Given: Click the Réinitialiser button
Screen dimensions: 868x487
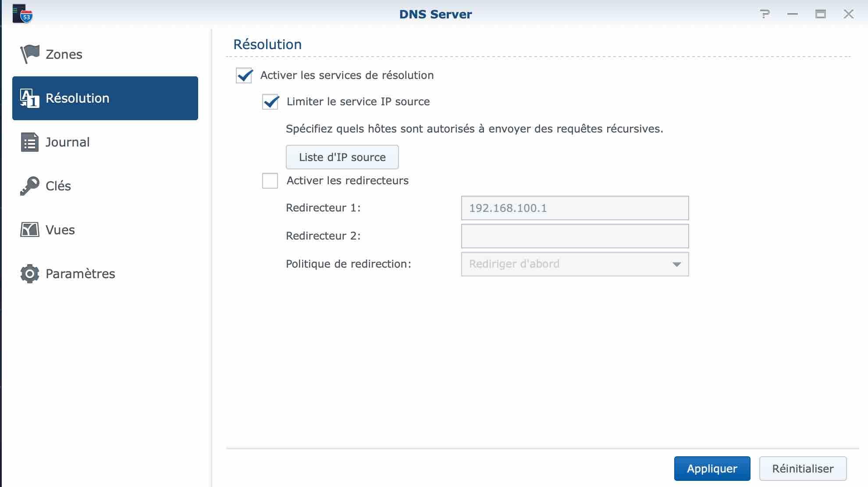Looking at the screenshot, I should [x=802, y=469].
